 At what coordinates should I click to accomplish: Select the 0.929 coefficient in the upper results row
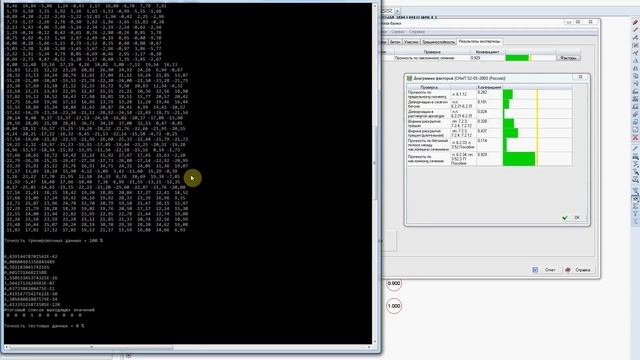point(476,58)
